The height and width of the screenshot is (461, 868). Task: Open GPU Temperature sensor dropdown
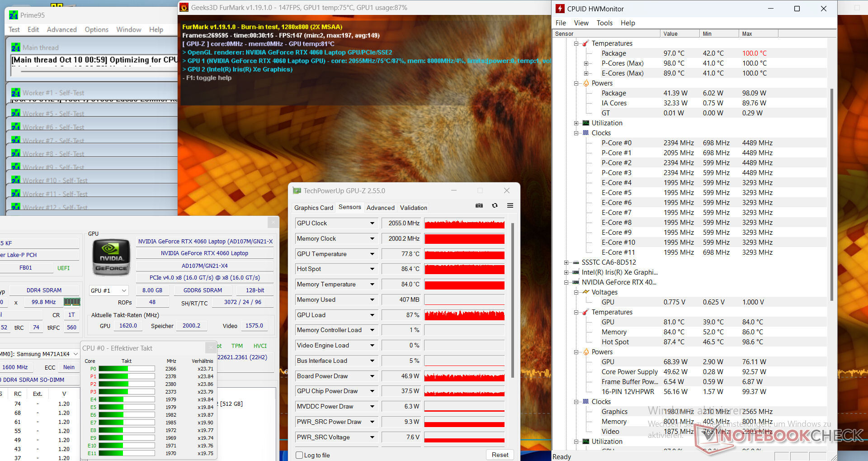[x=372, y=254]
